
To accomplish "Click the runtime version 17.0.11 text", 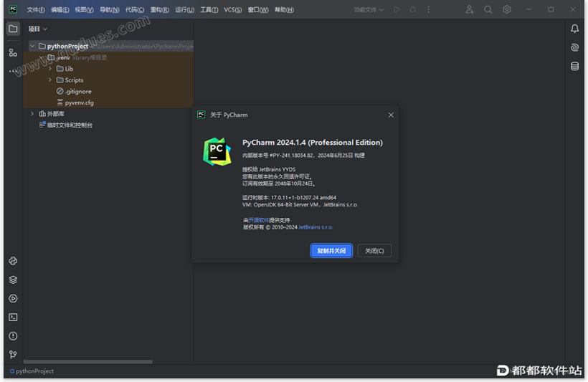I will coord(289,198).
